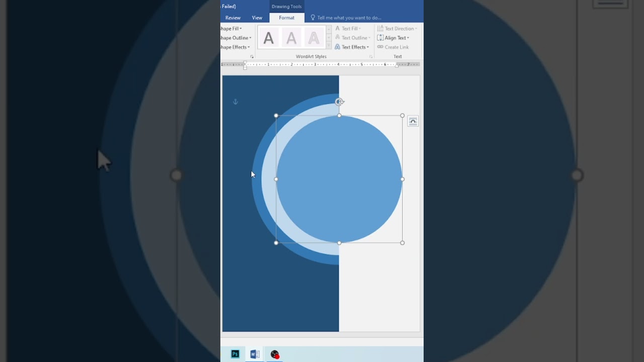Open the Shape Effects dropdown
Screen dimensions: 644x362
point(235,47)
